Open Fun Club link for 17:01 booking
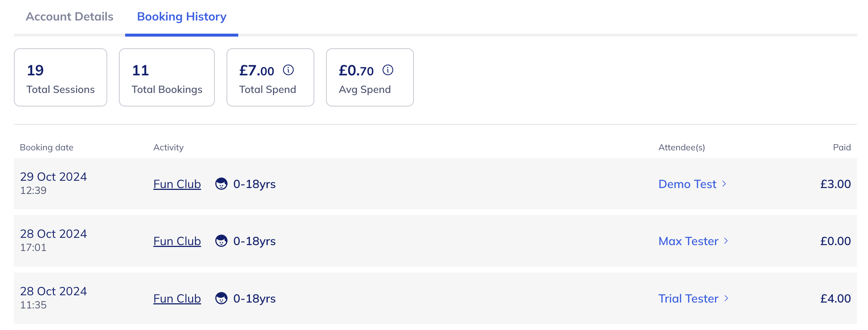The image size is (868, 330). click(177, 241)
